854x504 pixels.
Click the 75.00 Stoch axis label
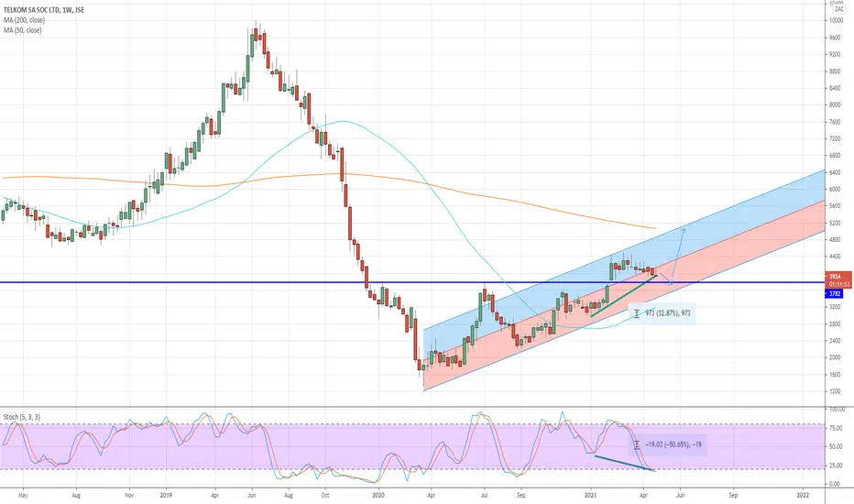835,428
